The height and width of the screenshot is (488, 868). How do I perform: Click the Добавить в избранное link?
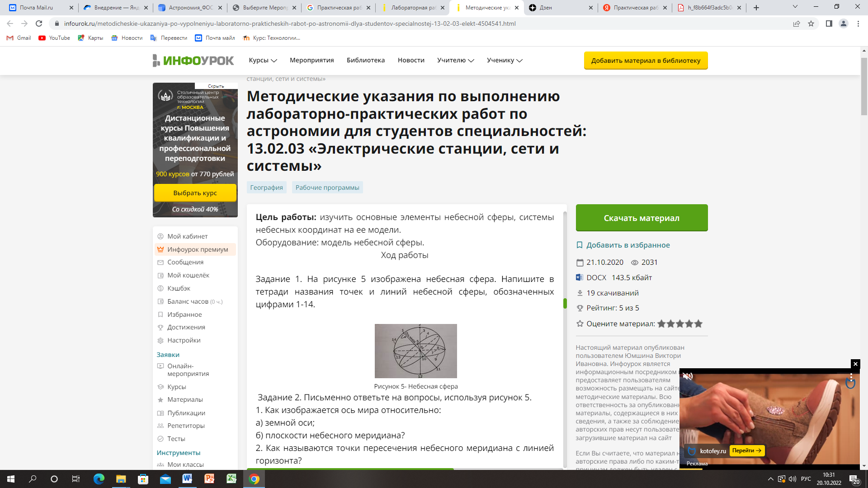[x=628, y=245]
